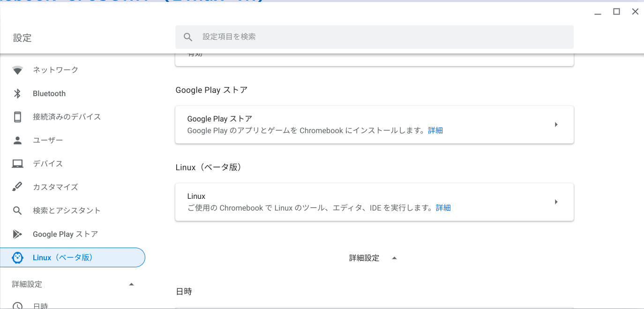
Task: Click the laptop device icon
Action: [17, 164]
